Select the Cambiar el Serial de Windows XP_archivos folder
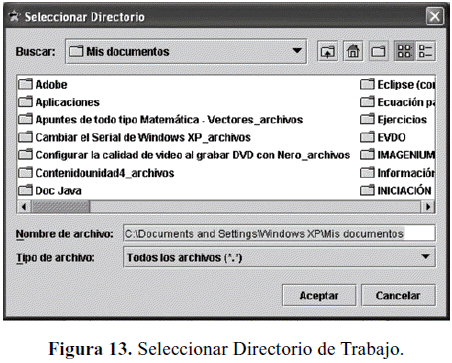 point(134,137)
